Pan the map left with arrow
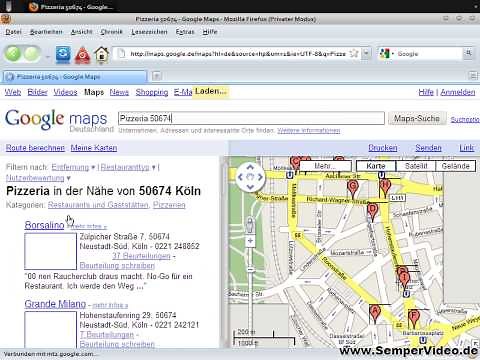This screenshot has width=480, height=360. pos(240,177)
